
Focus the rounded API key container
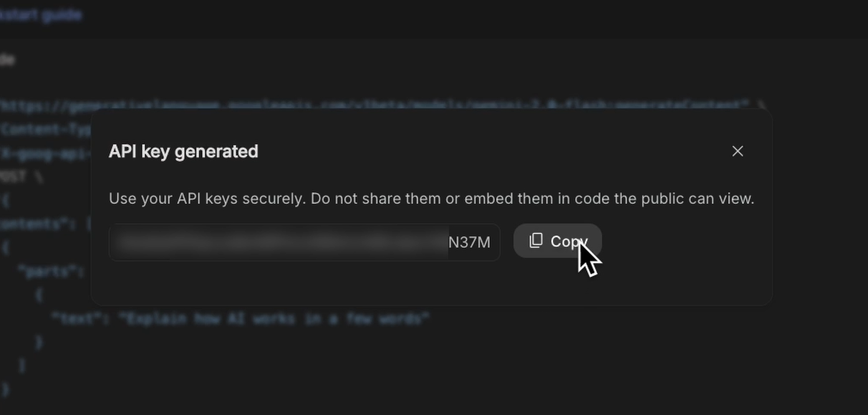pos(304,242)
